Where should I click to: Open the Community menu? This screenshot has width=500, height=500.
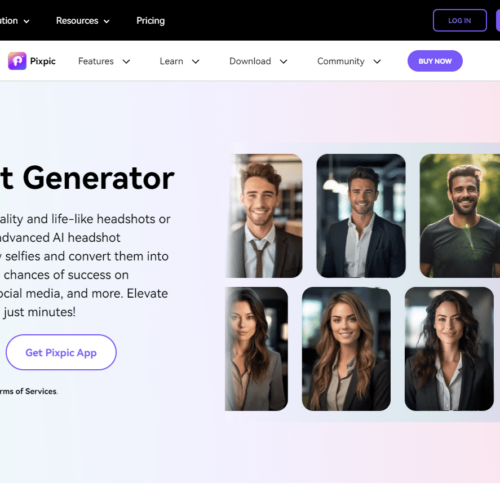coord(341,61)
